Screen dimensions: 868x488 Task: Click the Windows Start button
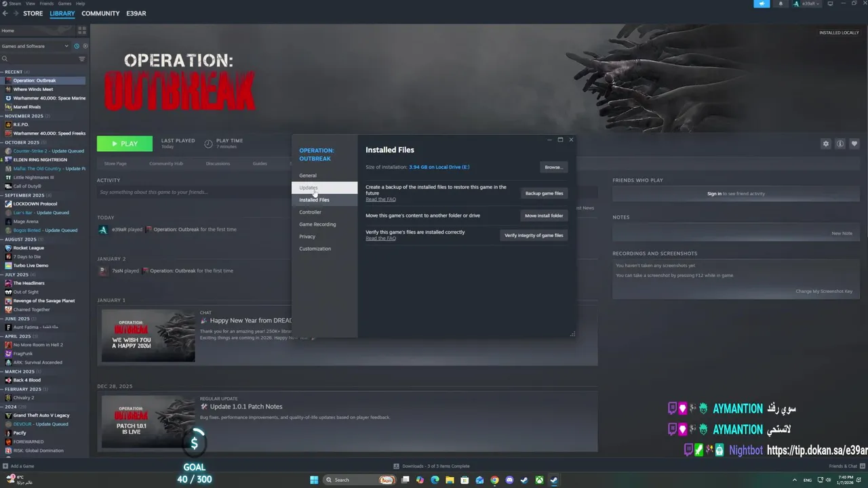point(314,480)
